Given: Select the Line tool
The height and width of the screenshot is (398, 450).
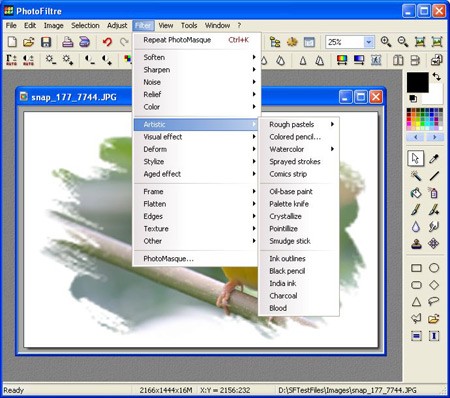Looking at the screenshot, I should [434, 175].
